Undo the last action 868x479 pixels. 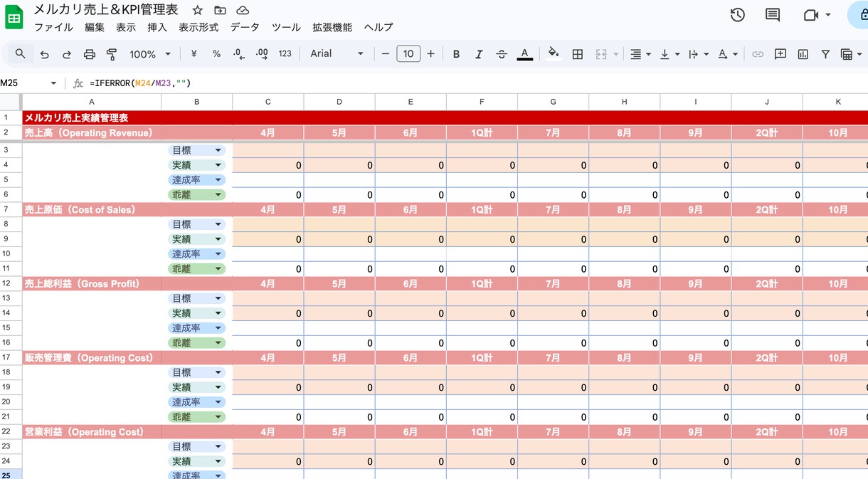[x=44, y=54]
